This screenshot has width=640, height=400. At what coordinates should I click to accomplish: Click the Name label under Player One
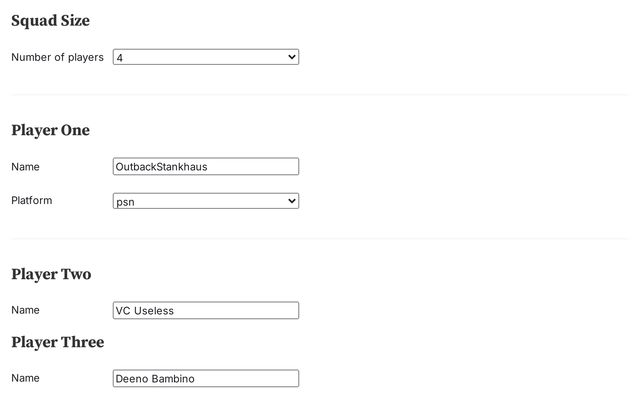pos(25,167)
